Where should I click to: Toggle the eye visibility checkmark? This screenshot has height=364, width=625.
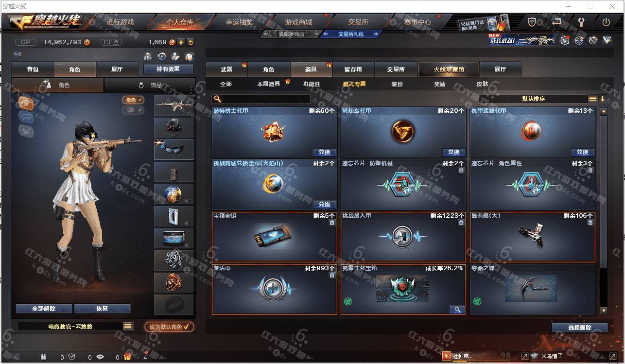click(133, 110)
